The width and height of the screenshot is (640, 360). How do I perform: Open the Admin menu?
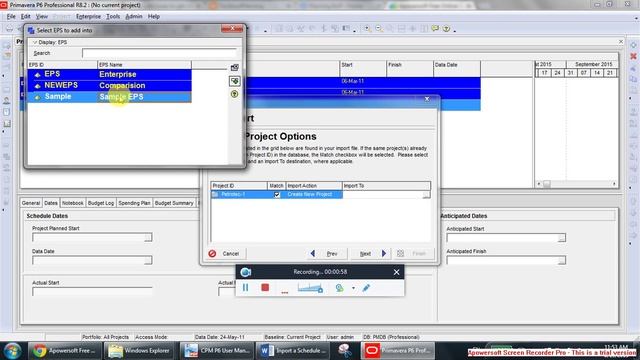pos(133,16)
